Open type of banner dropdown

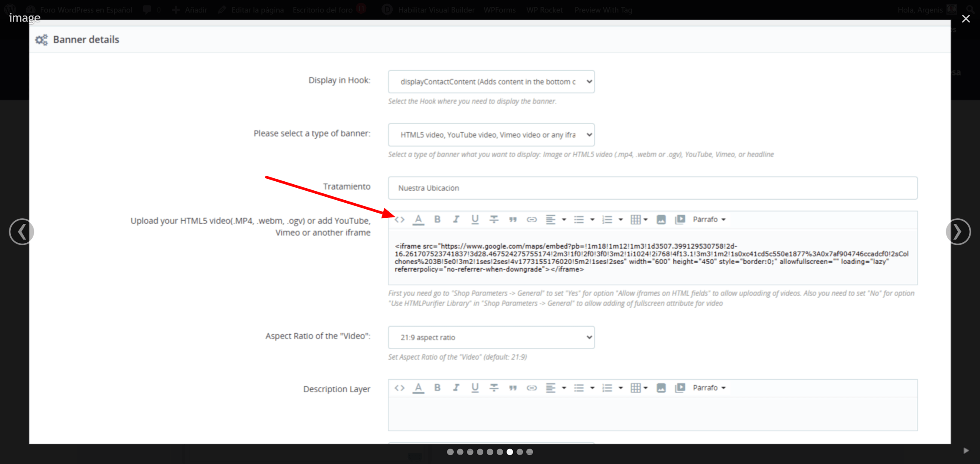[491, 135]
